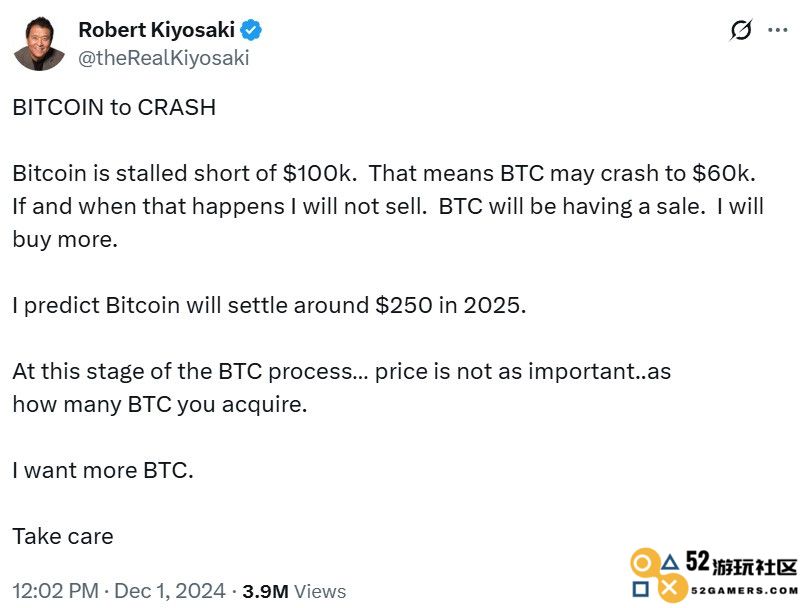Open the three-dot more options menu
This screenshot has width=807, height=608.
[778, 30]
